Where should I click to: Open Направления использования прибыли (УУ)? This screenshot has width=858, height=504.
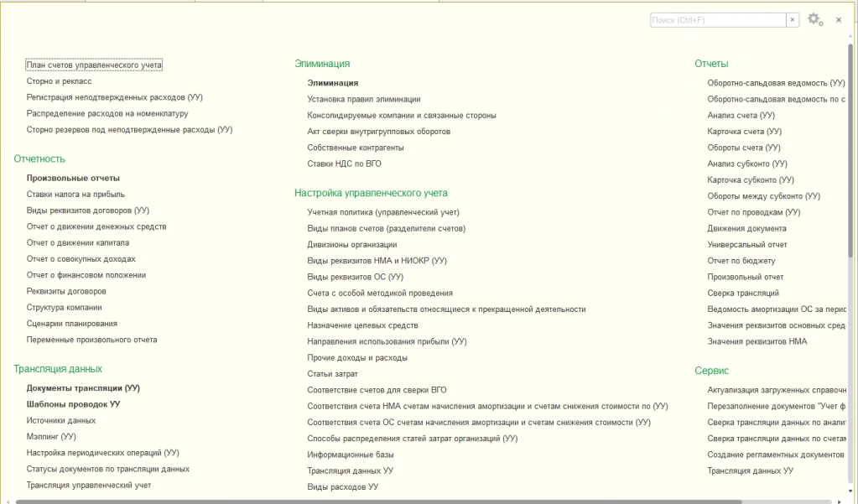[x=387, y=341]
